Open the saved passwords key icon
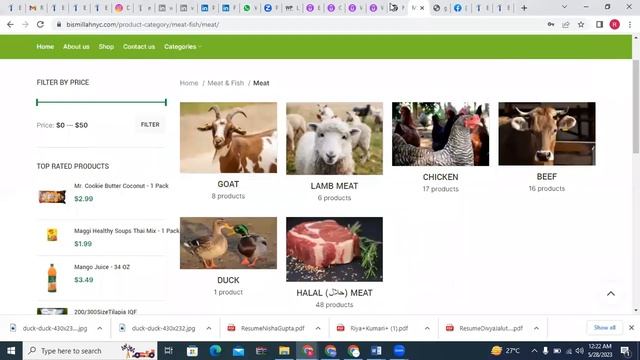The height and width of the screenshot is (360, 640). tap(551, 24)
